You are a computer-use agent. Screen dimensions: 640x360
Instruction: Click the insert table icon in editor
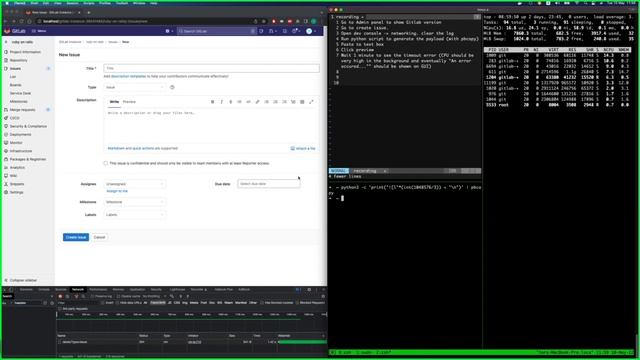pyautogui.click(x=302, y=102)
